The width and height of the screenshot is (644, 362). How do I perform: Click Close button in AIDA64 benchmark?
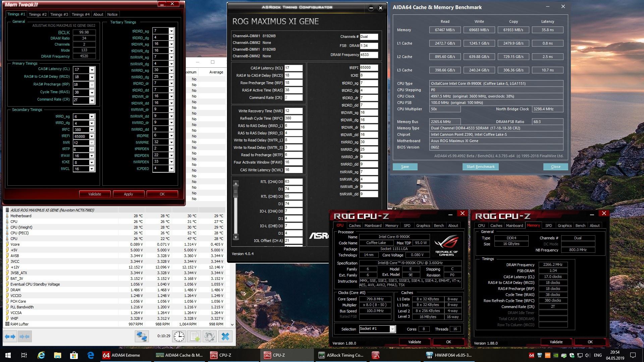point(555,167)
